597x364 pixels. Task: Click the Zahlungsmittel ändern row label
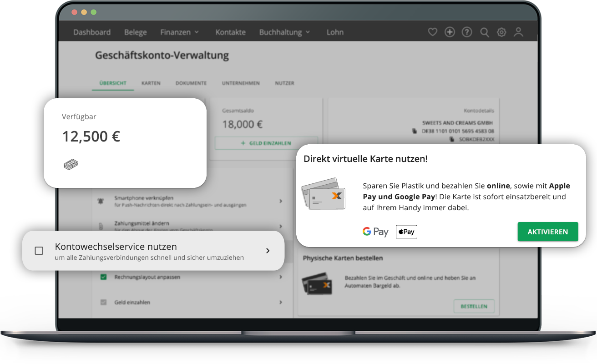pyautogui.click(x=142, y=223)
